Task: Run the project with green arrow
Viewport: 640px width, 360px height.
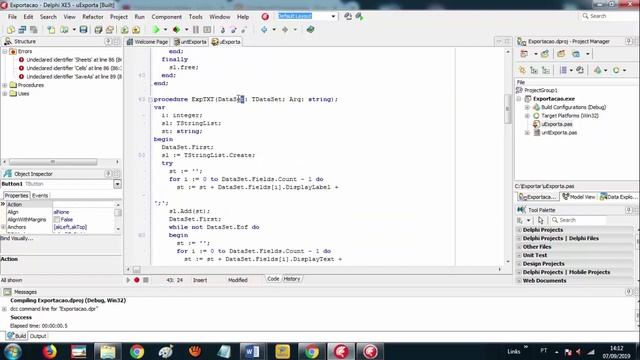Action: pos(156,29)
